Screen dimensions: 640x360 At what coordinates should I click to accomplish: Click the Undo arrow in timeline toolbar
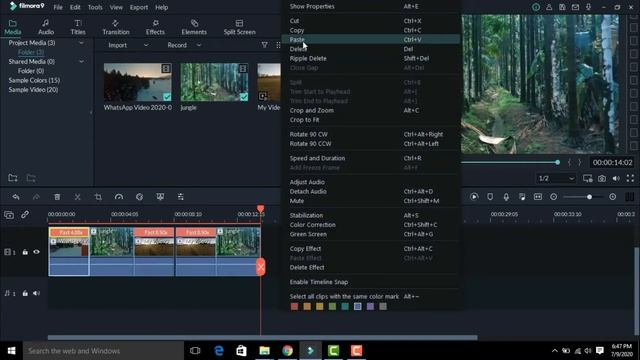pyautogui.click(x=16, y=197)
